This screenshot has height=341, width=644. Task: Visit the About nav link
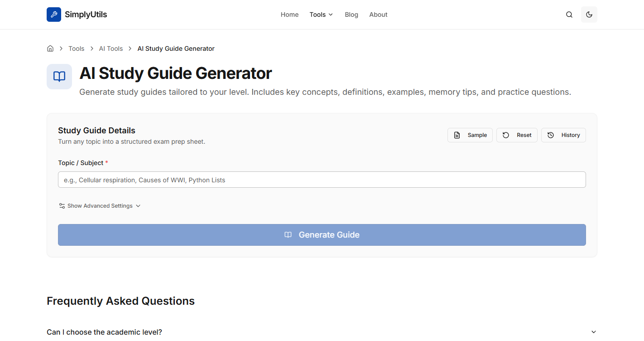pos(378,15)
